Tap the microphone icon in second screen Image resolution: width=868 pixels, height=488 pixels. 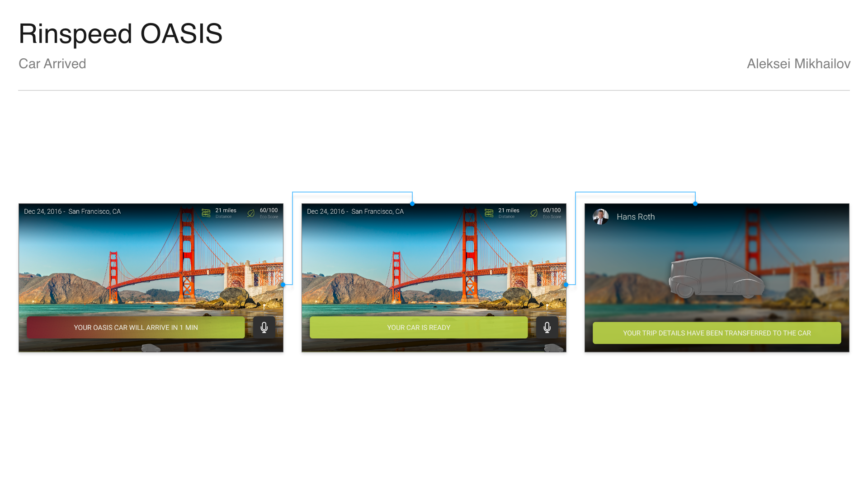pyautogui.click(x=547, y=328)
